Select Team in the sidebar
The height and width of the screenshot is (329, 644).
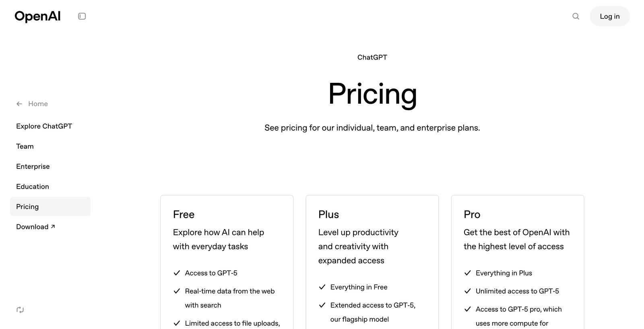25,146
